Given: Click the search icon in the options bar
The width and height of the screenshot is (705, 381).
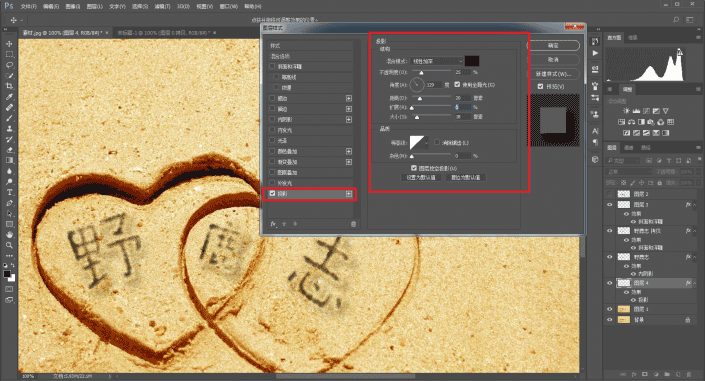Looking at the screenshot, I should coord(676,20).
